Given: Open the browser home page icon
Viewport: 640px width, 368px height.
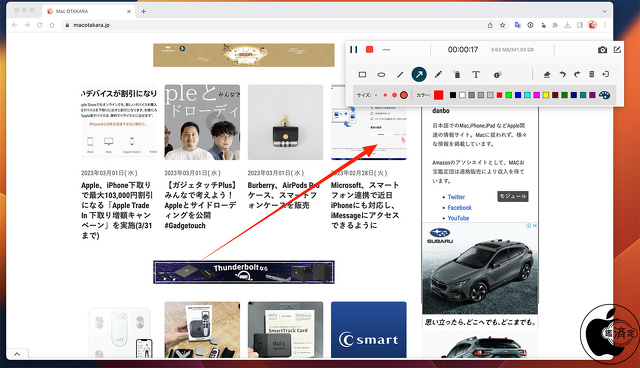Looking at the screenshot, I should coord(52,25).
